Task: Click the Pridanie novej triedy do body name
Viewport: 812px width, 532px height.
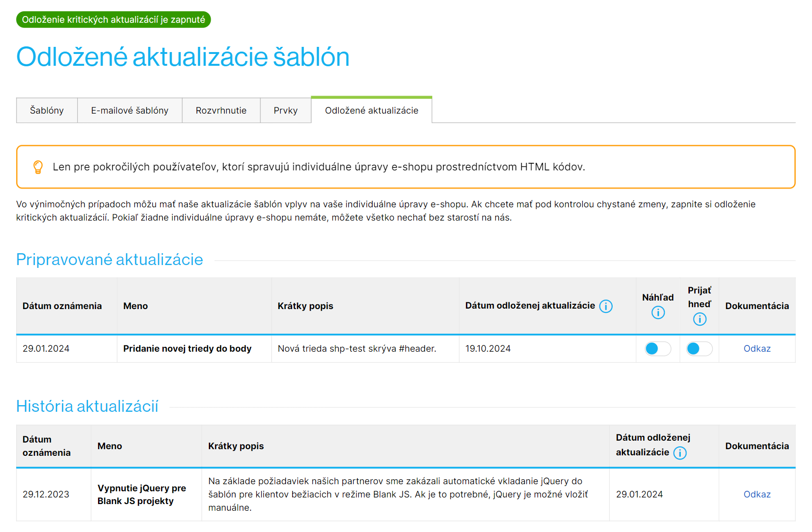Action: [187, 349]
